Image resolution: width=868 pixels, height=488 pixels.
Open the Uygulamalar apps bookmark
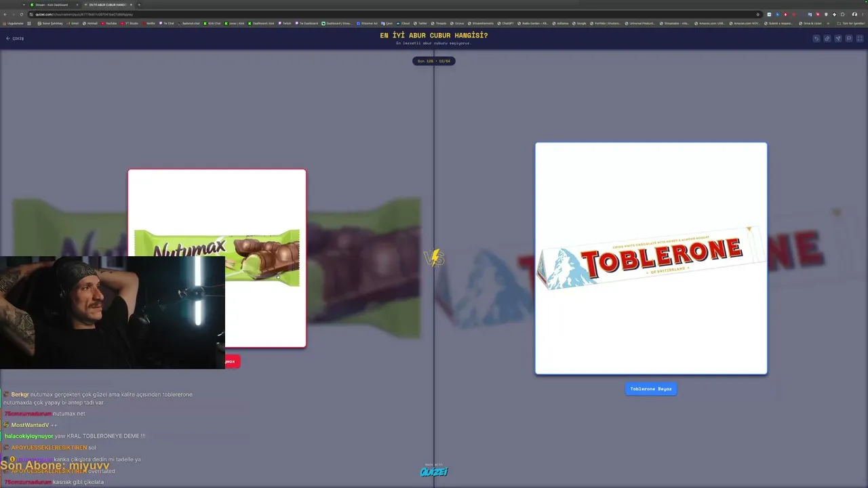[x=13, y=23]
